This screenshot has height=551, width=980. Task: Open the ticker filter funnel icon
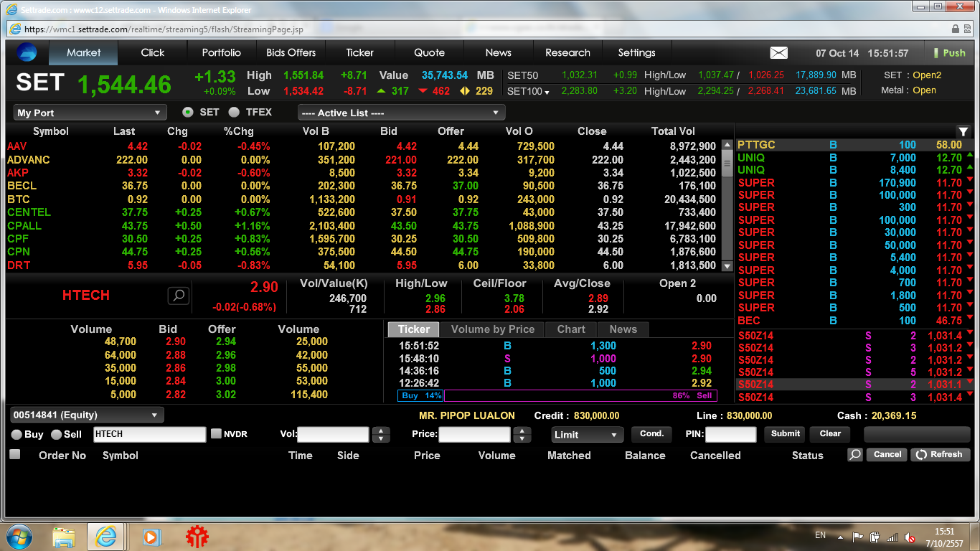(963, 131)
